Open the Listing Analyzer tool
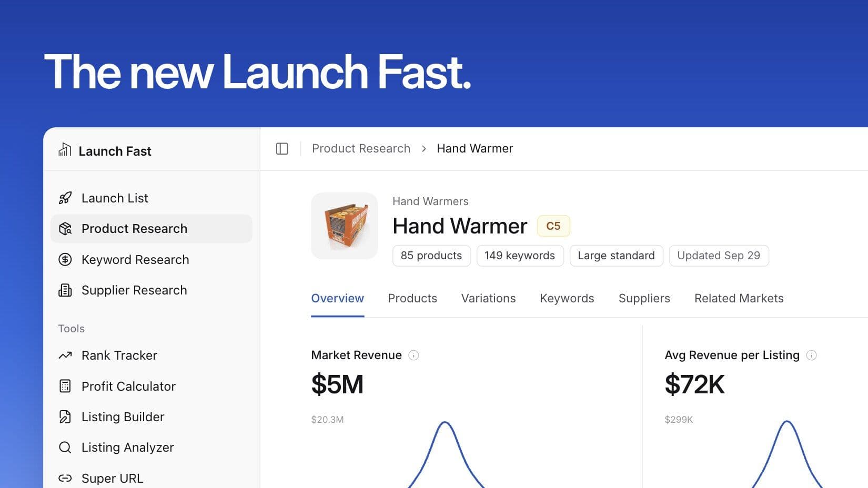 point(152,448)
